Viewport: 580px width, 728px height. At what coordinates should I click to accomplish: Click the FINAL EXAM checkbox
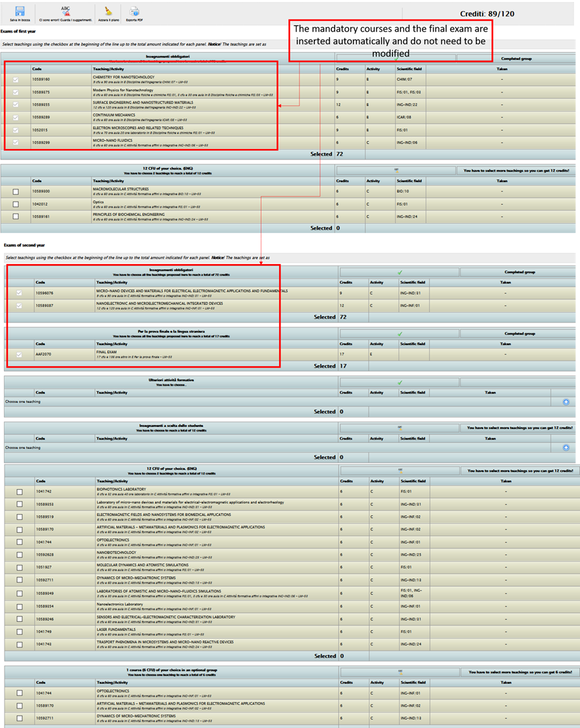[19, 355]
